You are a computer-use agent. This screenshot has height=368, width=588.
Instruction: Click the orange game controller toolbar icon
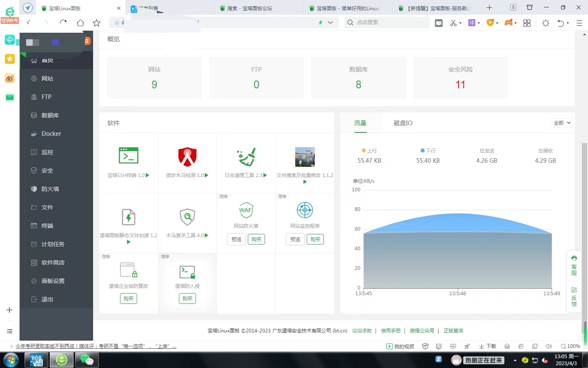(x=508, y=23)
